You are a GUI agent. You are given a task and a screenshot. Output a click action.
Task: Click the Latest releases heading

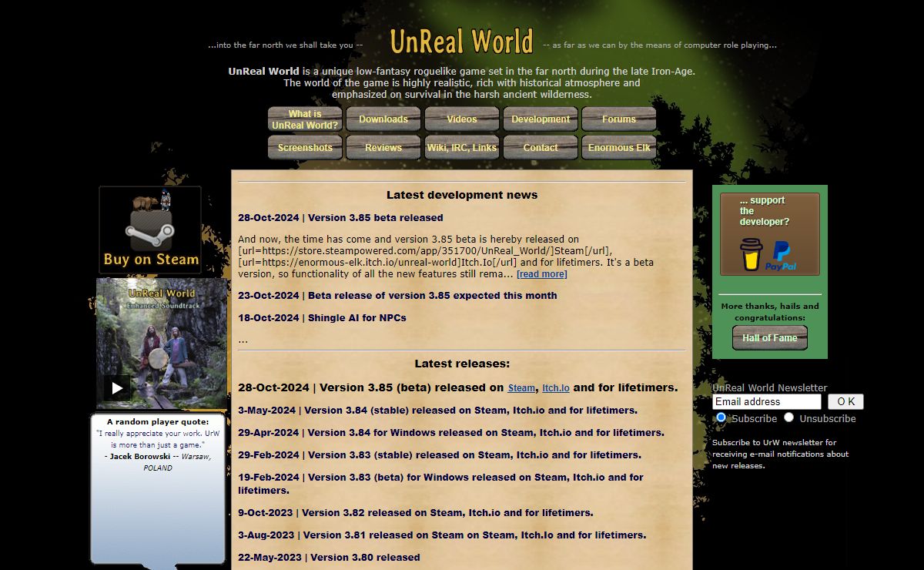(462, 364)
